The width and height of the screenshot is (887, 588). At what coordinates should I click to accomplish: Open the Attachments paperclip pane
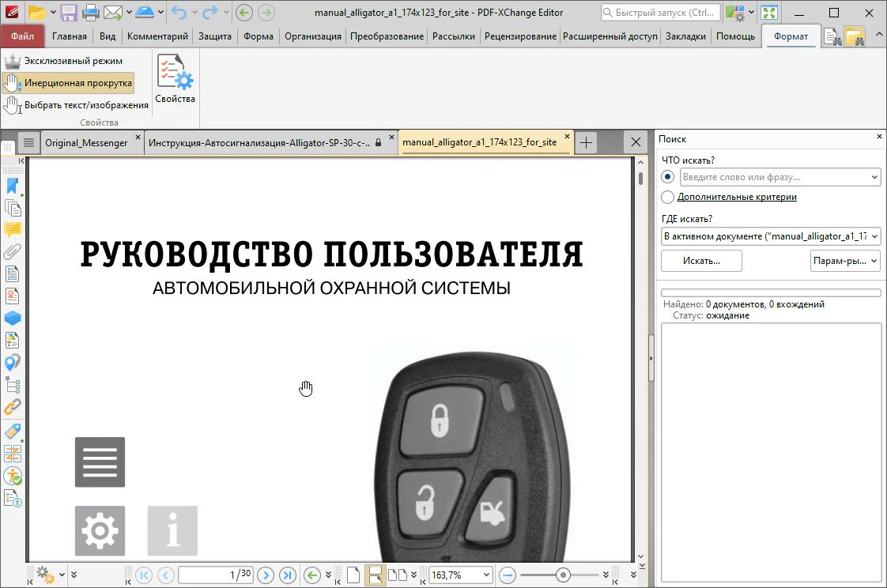[x=12, y=252]
